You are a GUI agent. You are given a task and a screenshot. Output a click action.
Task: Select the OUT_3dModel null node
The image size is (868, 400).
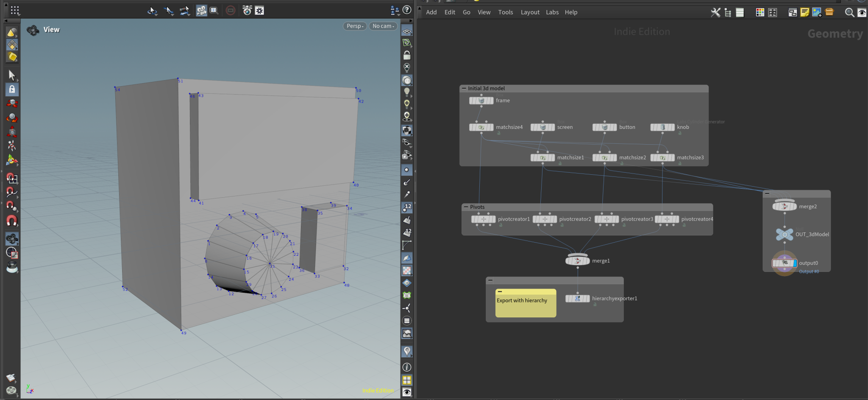(785, 235)
